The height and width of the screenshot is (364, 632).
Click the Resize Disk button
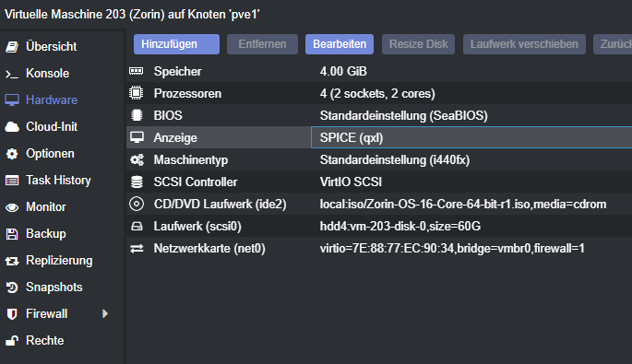(418, 44)
